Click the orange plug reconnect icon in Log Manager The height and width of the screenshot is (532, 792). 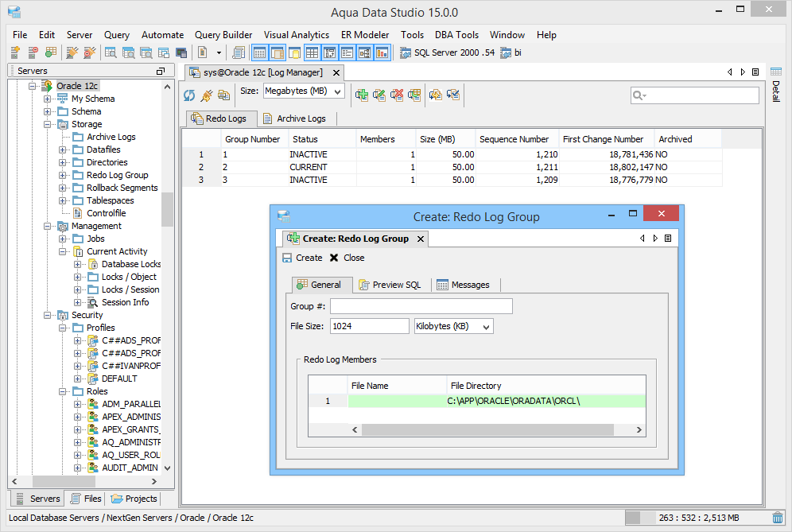pyautogui.click(x=207, y=95)
